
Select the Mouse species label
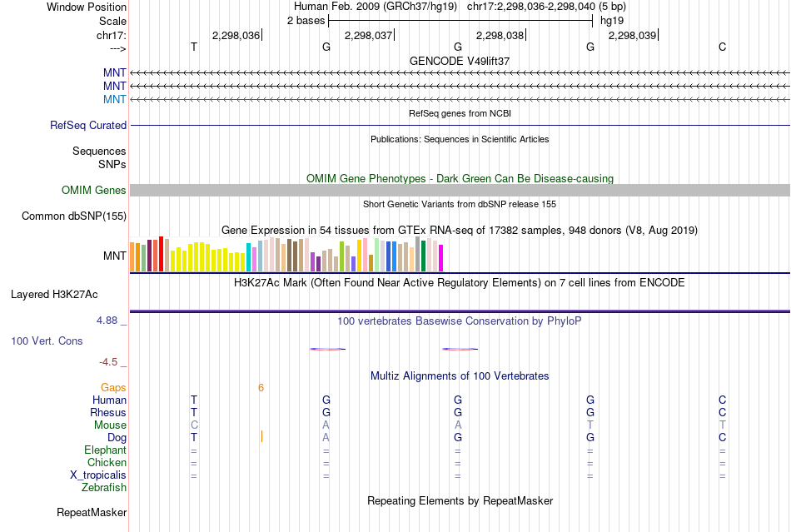point(110,425)
